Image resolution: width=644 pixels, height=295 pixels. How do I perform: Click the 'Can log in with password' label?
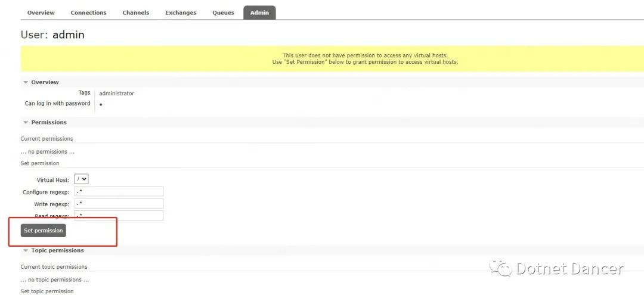(57, 103)
